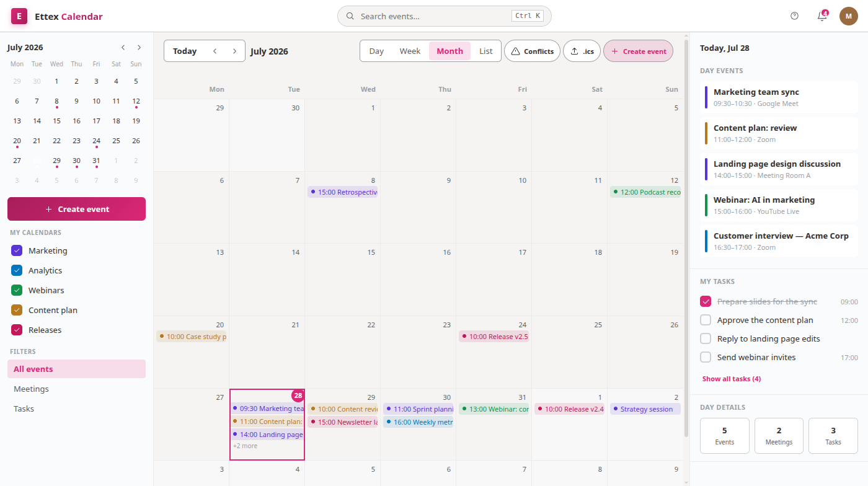Screen dimensions: 868x486
Task: Open the help question-mark icon
Action: coord(795,16)
